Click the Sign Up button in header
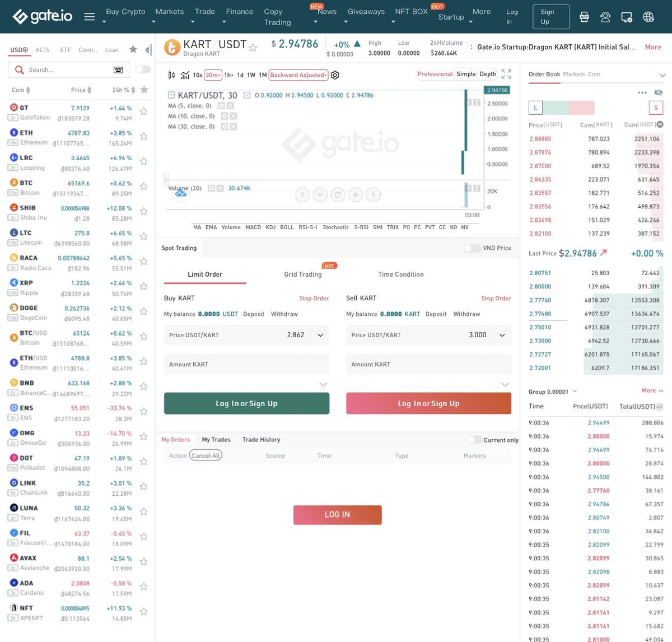This screenshot has width=672, height=642. [551, 17]
